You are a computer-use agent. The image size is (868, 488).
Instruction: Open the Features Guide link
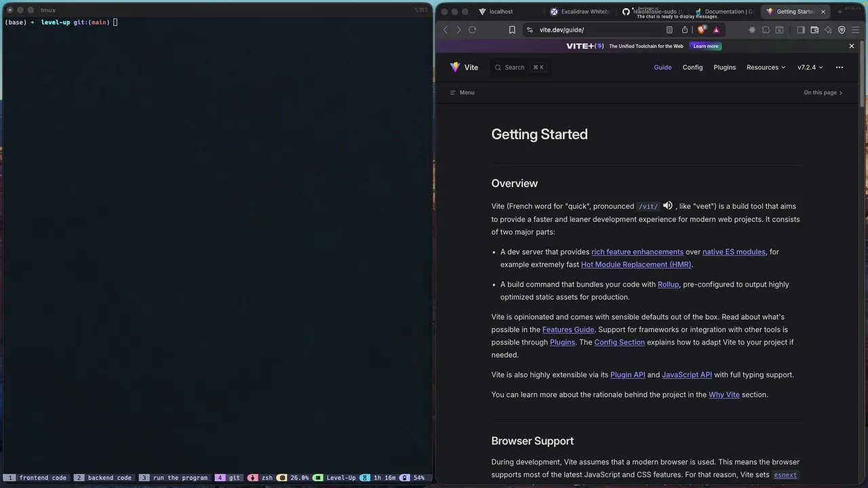point(568,329)
